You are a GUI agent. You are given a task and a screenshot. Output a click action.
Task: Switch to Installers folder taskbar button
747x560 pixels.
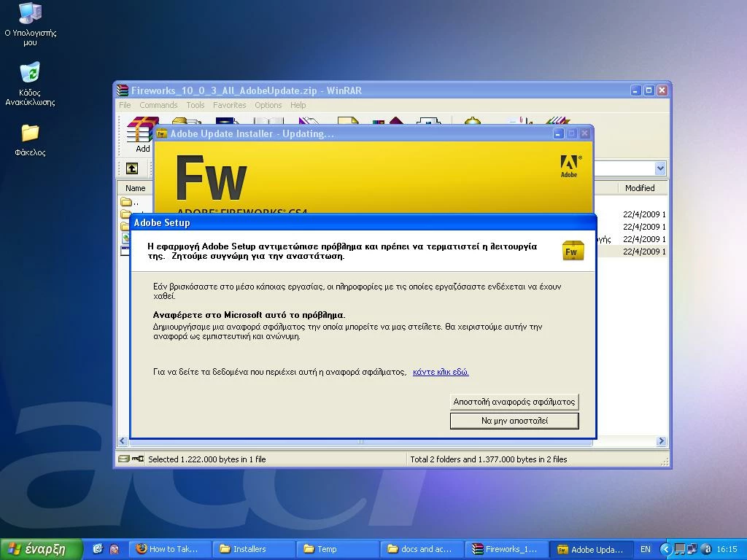(x=253, y=549)
